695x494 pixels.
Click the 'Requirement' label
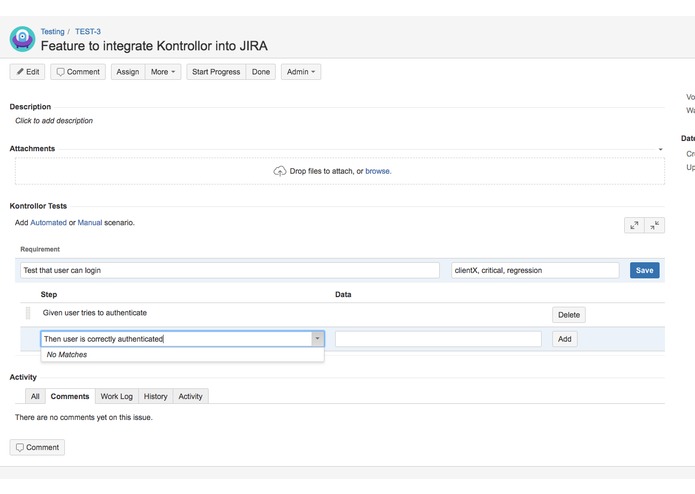pos(40,249)
